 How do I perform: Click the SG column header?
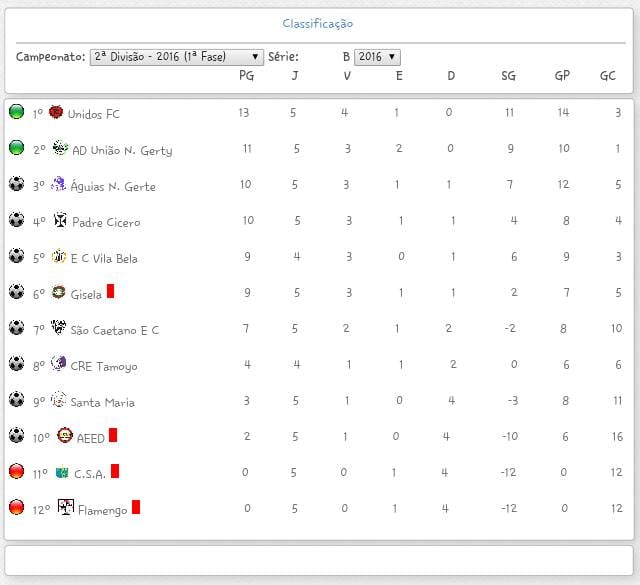(x=509, y=76)
